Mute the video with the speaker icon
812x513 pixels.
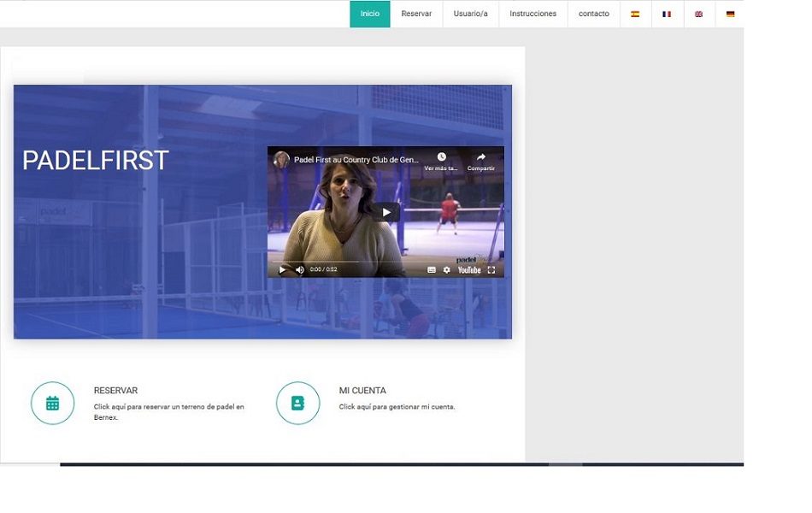tap(300, 270)
